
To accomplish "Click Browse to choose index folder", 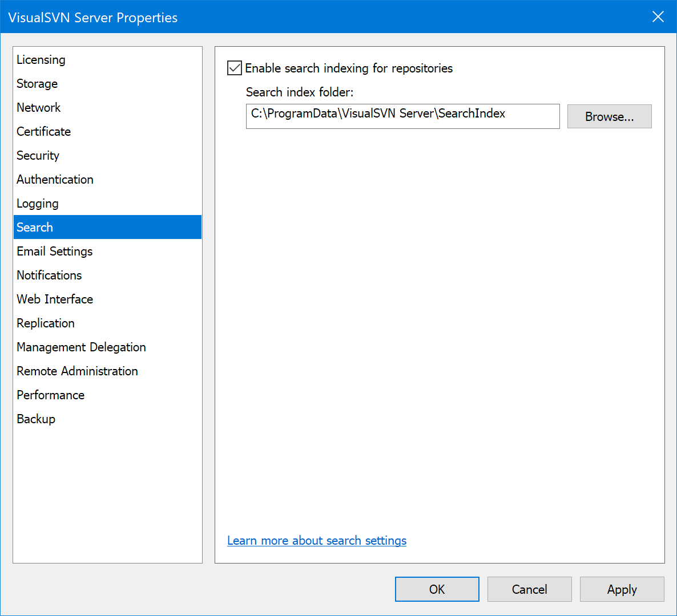I will [609, 116].
